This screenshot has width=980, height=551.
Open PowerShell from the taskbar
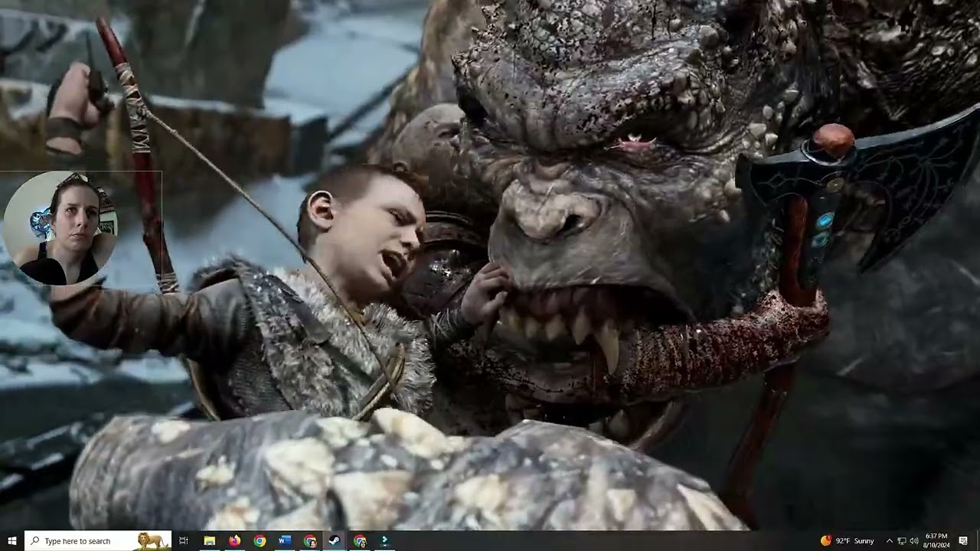[384, 541]
